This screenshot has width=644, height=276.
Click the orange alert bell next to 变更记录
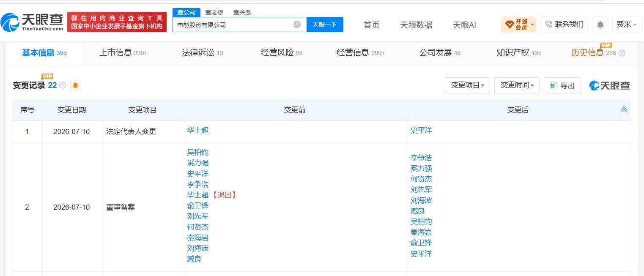pyautogui.click(x=75, y=85)
